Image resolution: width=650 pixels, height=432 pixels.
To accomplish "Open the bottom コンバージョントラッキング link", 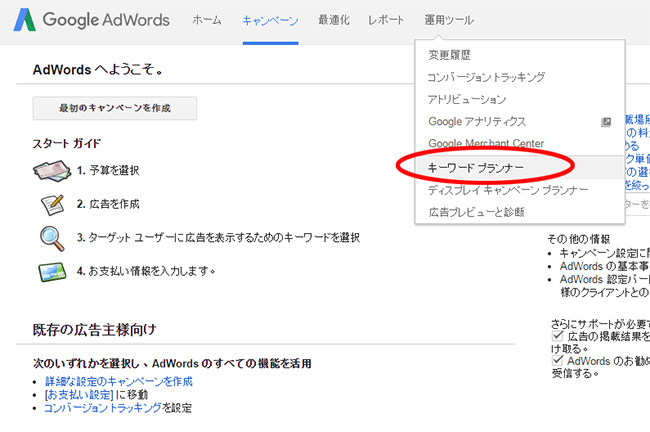I will click(x=103, y=408).
